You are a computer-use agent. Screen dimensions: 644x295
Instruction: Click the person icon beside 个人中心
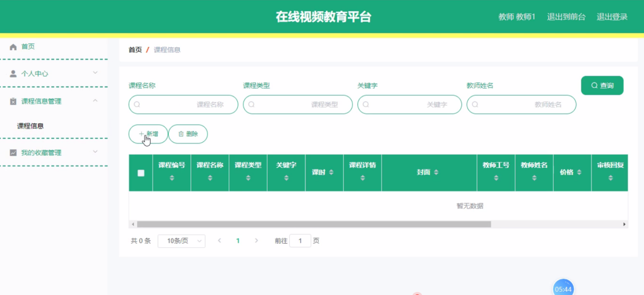pos(13,74)
